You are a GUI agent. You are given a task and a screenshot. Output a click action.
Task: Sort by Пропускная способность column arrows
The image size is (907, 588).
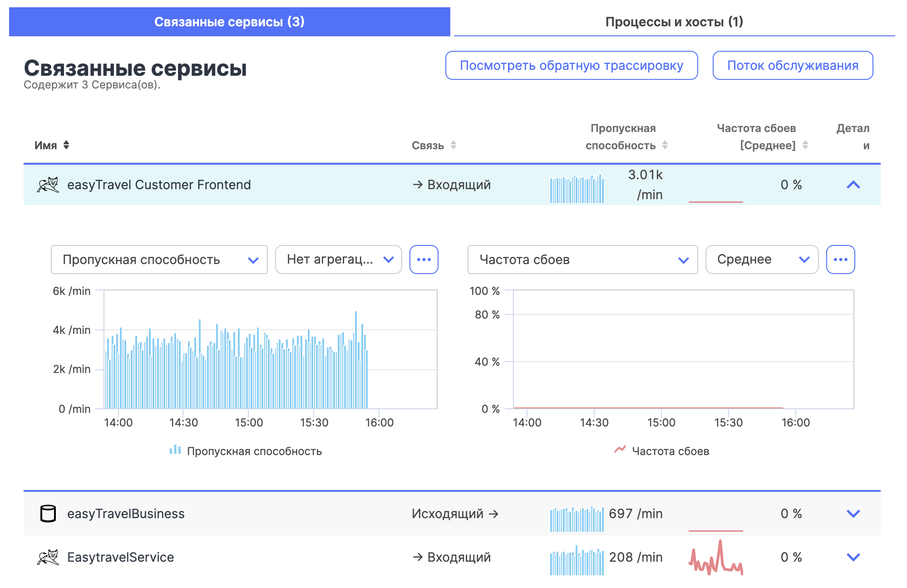pyautogui.click(x=665, y=145)
